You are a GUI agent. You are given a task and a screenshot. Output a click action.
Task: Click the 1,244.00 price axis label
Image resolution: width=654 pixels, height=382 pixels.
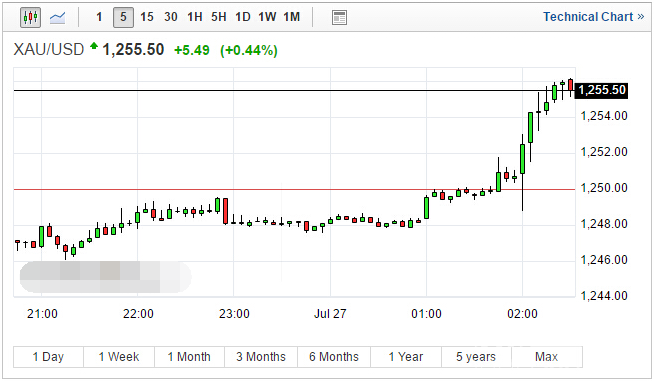pyautogui.click(x=604, y=296)
